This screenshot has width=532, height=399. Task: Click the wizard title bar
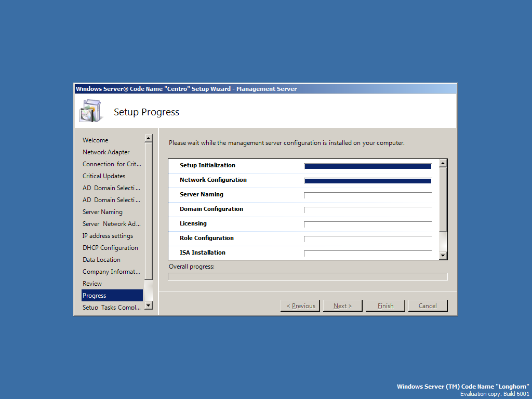point(265,89)
